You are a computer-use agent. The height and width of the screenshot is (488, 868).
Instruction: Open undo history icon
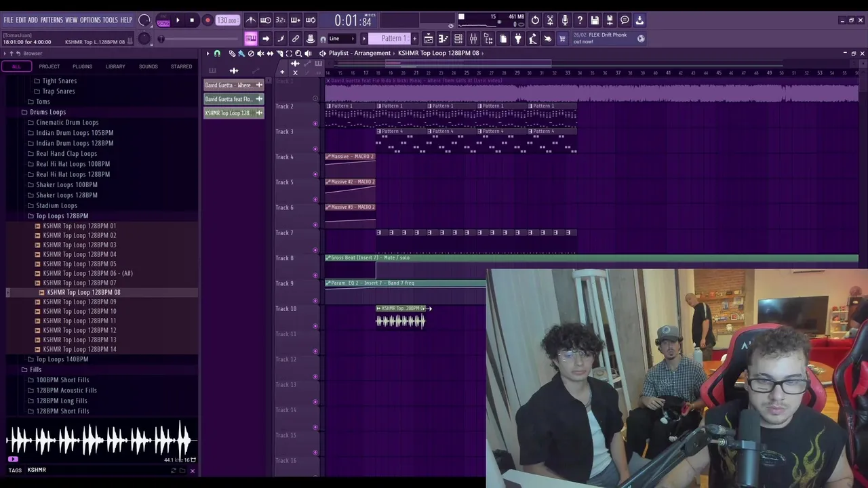point(535,20)
